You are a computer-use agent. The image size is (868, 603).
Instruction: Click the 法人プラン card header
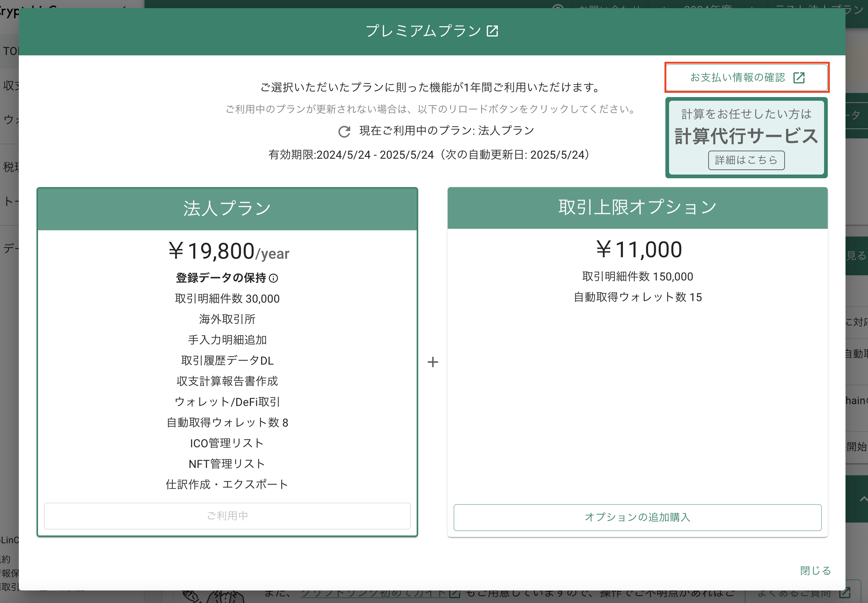pyautogui.click(x=227, y=209)
